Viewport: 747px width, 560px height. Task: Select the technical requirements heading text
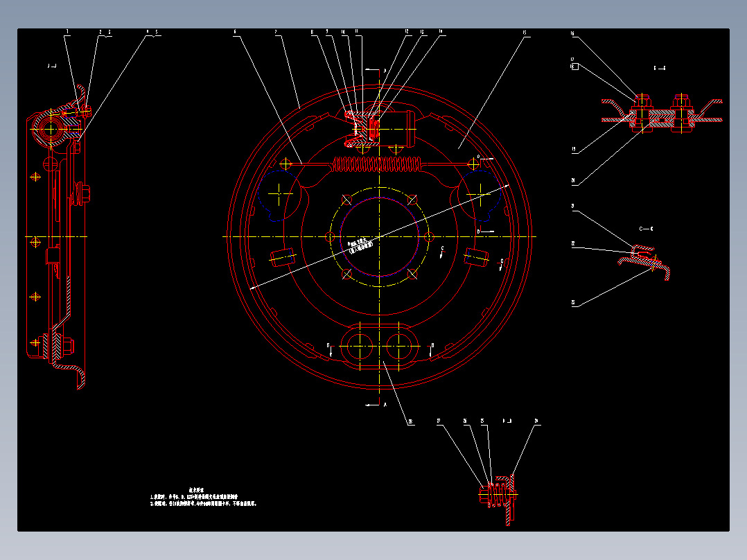196,490
